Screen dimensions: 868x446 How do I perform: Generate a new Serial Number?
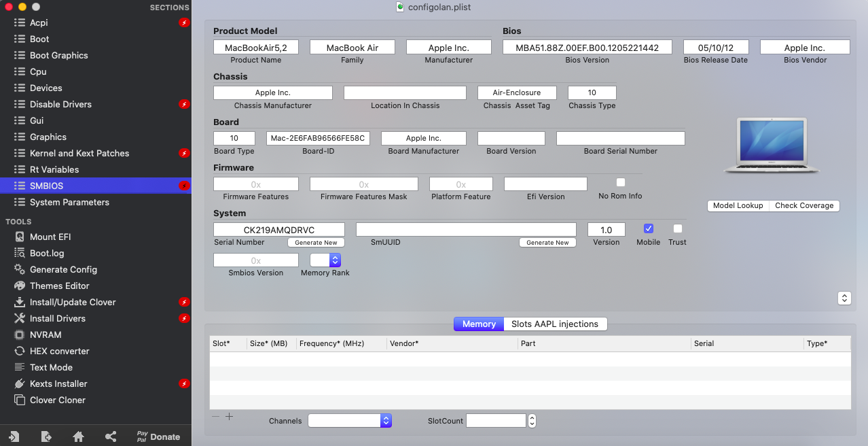pyautogui.click(x=316, y=243)
